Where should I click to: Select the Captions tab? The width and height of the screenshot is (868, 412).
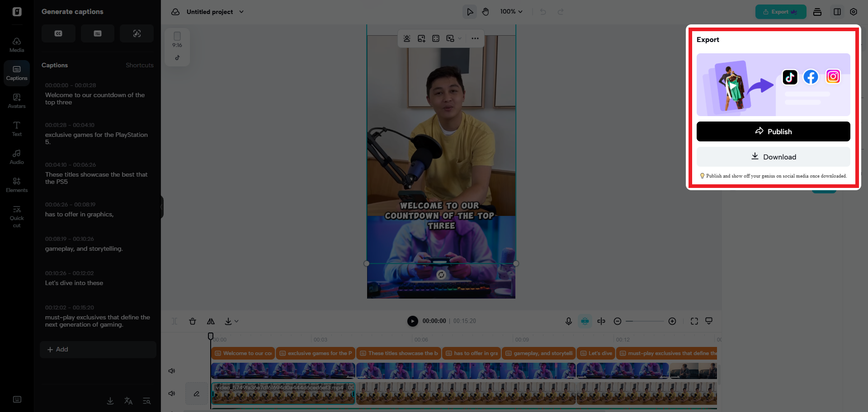55,65
